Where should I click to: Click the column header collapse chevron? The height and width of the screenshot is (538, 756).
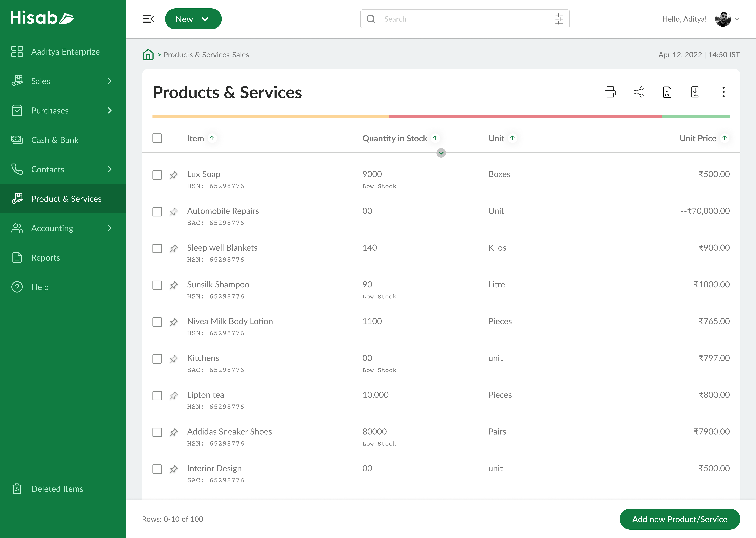tap(441, 153)
